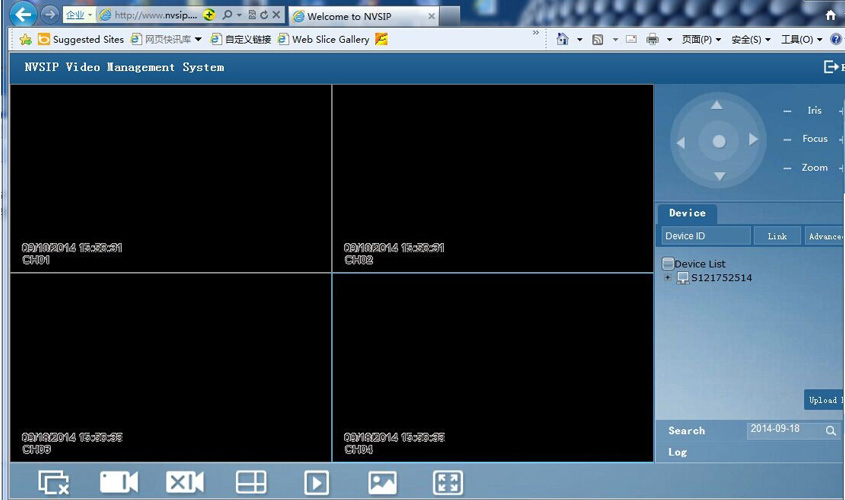The width and height of the screenshot is (845, 500).
Task: Decrease the Zoom level
Action: click(x=787, y=168)
